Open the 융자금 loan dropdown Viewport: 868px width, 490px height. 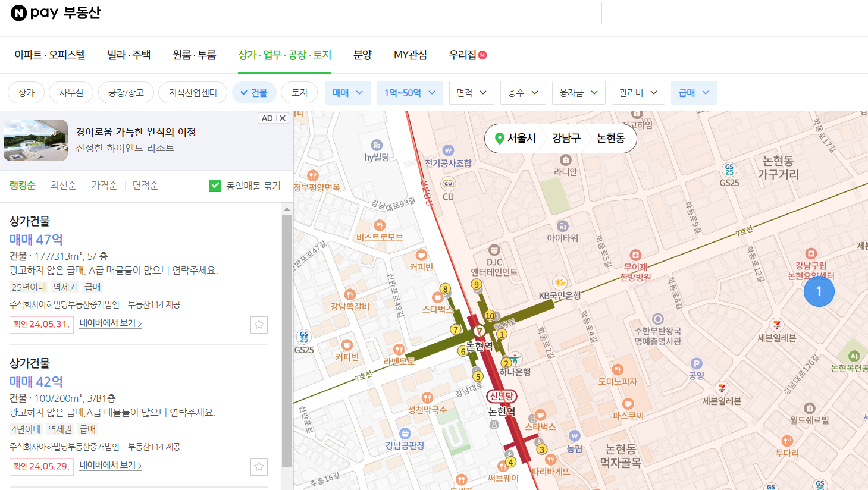(x=579, y=93)
